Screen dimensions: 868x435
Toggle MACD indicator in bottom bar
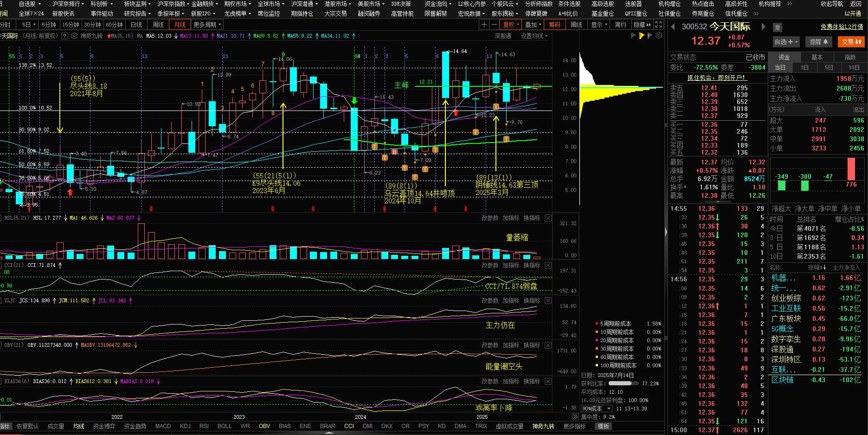click(x=163, y=426)
